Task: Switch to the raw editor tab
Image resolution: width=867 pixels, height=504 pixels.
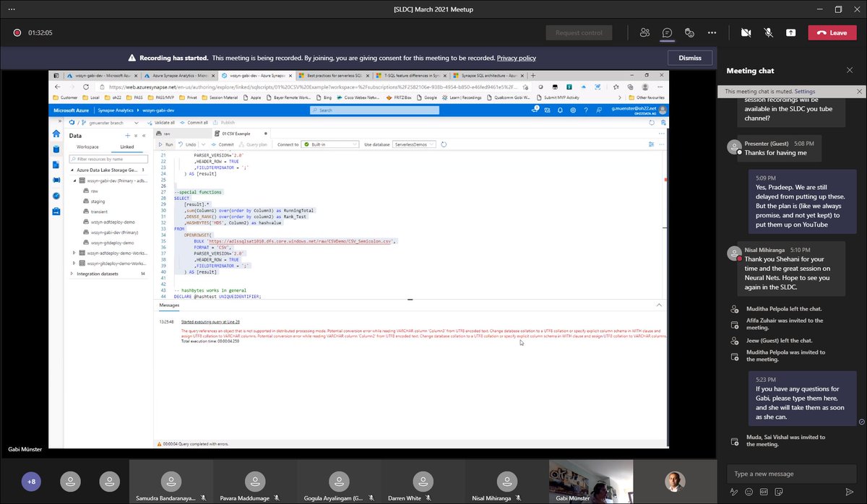Action: [x=184, y=134]
